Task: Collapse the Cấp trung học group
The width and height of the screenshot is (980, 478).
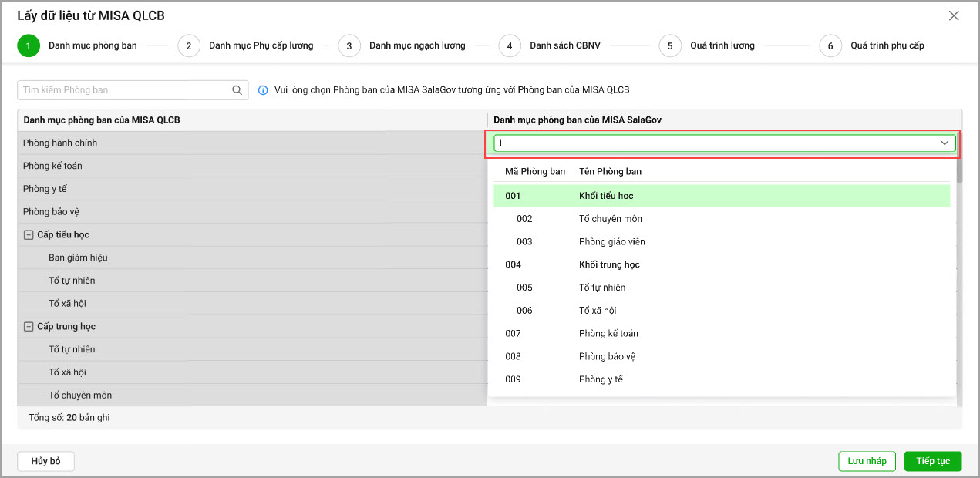Action: [x=29, y=327]
